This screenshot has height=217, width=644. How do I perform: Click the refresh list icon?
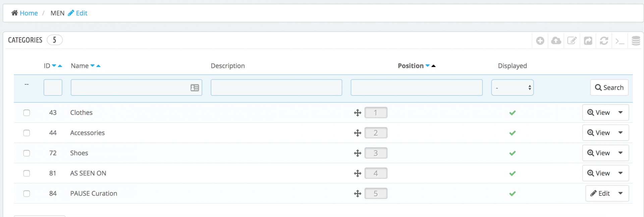point(604,41)
